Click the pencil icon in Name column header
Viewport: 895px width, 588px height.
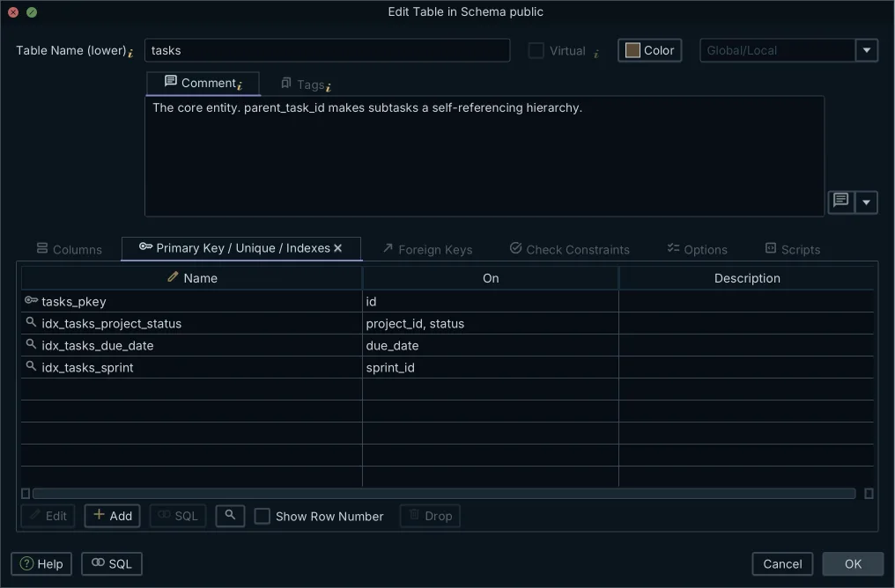click(173, 277)
